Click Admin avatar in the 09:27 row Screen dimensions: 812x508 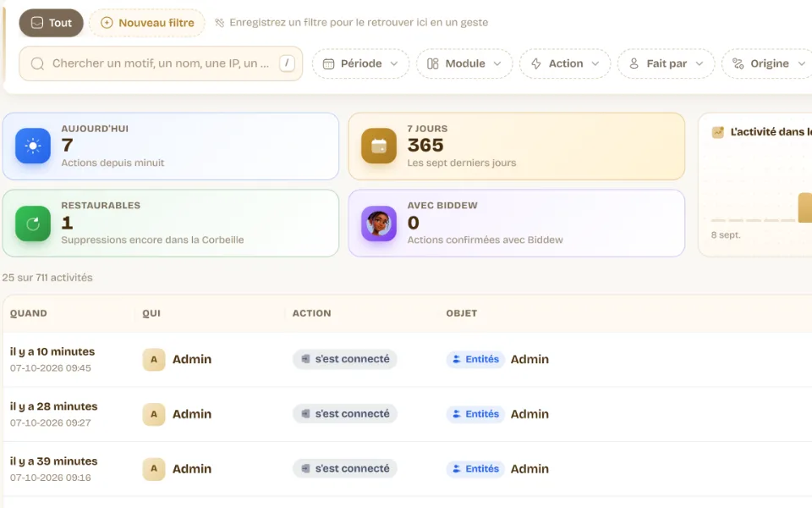tap(154, 414)
